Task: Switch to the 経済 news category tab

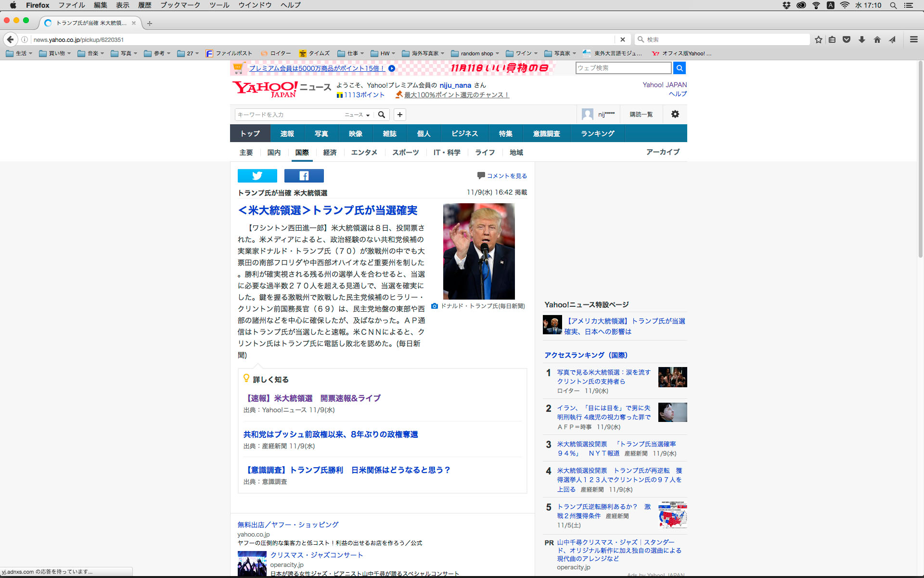Action: click(330, 152)
